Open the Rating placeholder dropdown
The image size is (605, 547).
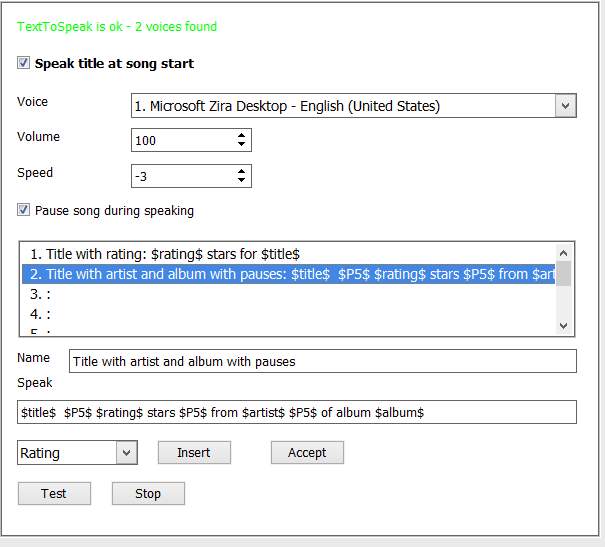(x=127, y=452)
